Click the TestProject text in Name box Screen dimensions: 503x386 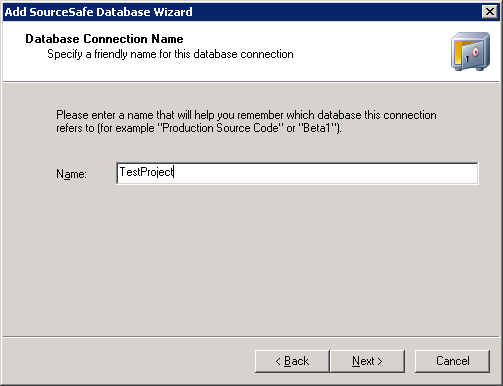tap(147, 172)
